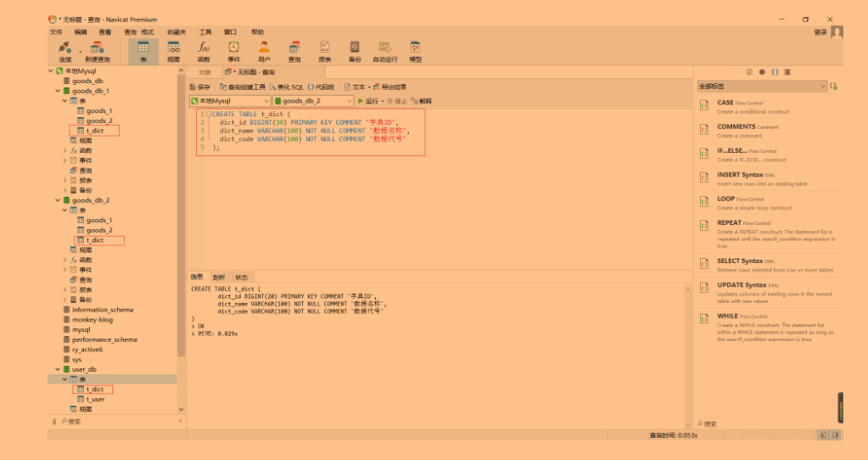Click the CASE snippet file icon
The image size is (868, 460).
[x=704, y=106]
